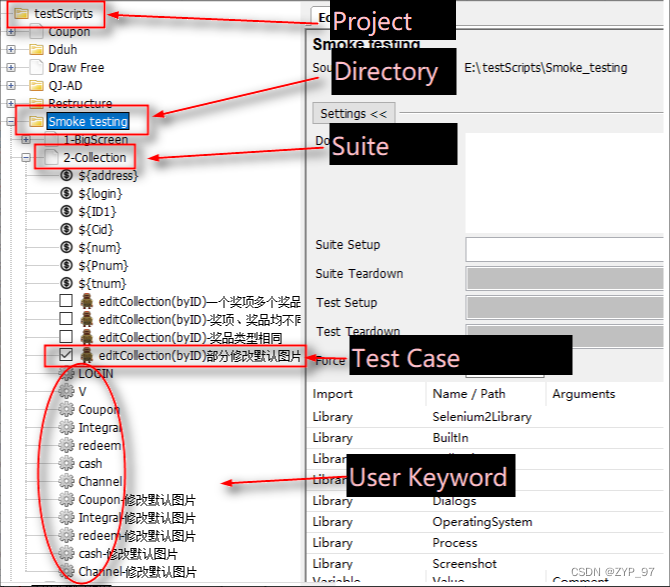Click the gear icon for keyword V
Viewport: 670px width, 587px height.
point(66,391)
